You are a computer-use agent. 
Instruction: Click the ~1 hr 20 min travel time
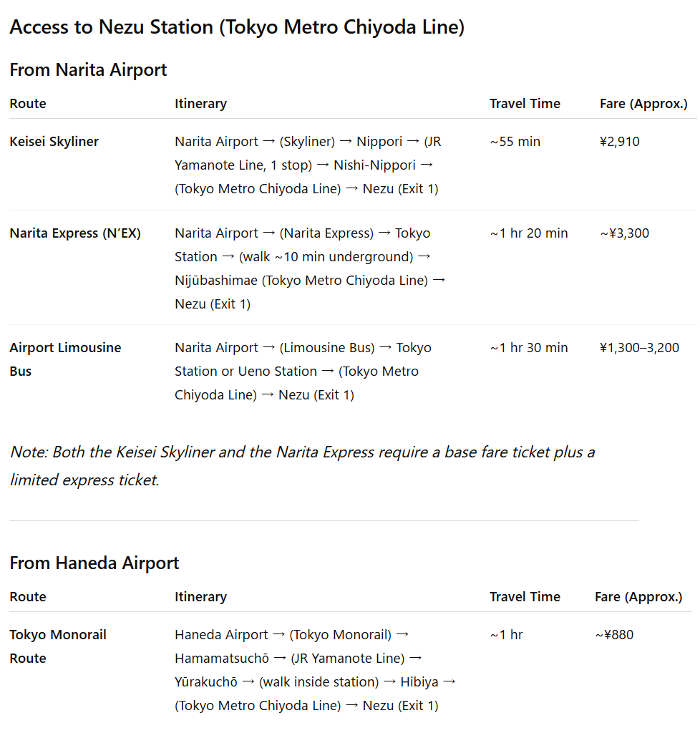tap(528, 233)
